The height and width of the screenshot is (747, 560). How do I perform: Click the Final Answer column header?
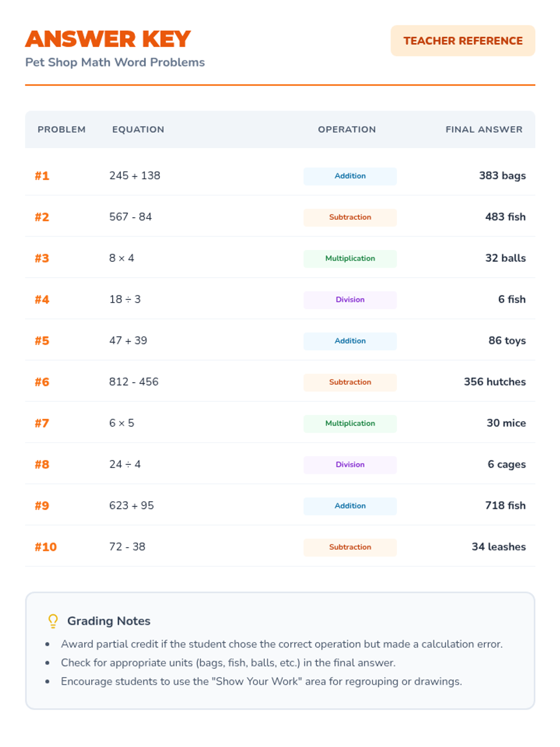[484, 129]
